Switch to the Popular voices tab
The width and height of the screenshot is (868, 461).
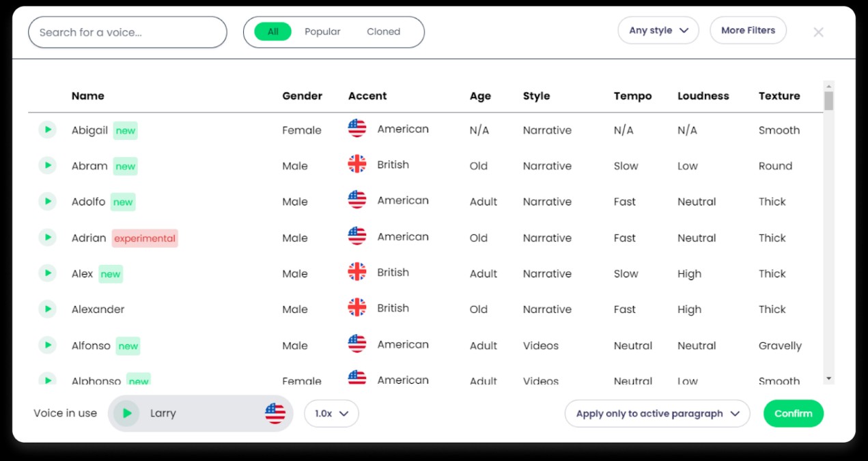pos(322,31)
